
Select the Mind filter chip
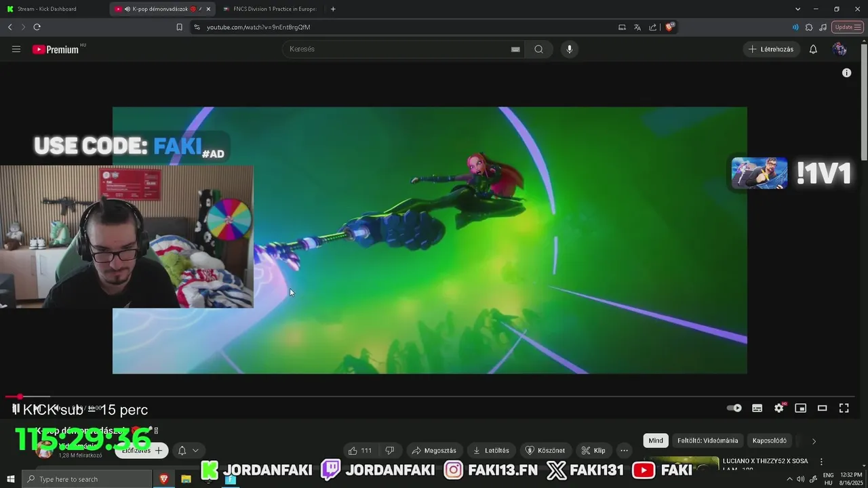(656, 441)
